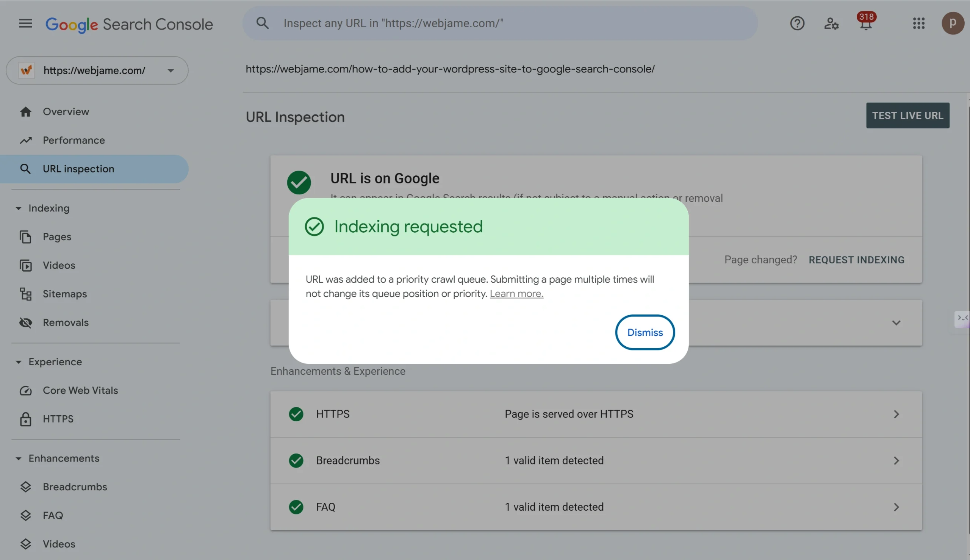Viewport: 970px width, 560px height.
Task: Click the Removals crossed-eye icon
Action: pyautogui.click(x=25, y=322)
